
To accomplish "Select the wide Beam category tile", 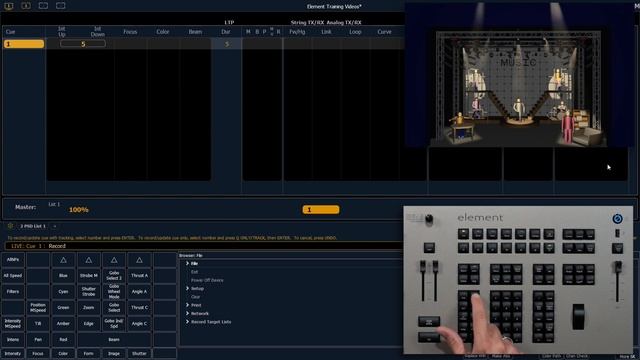I will [x=114, y=339].
